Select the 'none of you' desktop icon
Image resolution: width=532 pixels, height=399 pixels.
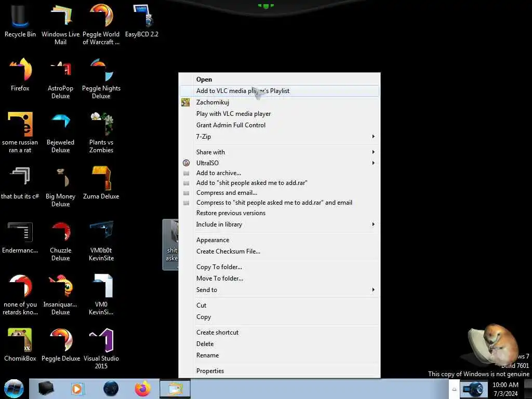[20, 295]
